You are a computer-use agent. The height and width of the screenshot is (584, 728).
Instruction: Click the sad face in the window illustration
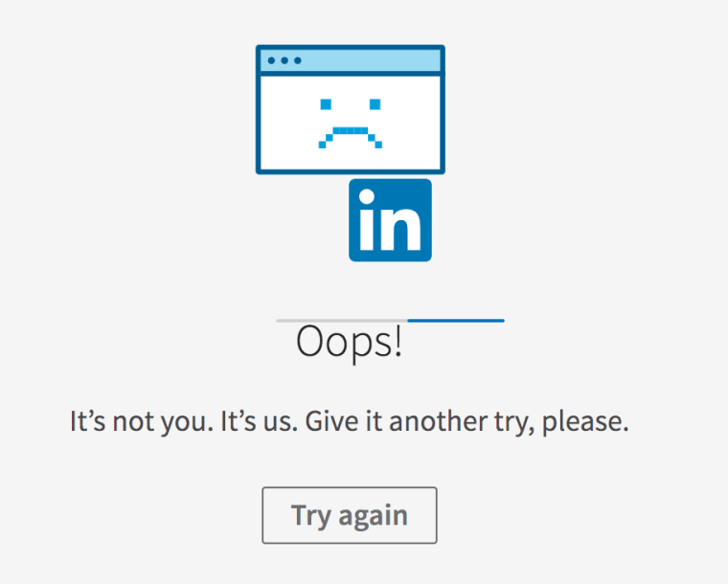point(350,123)
